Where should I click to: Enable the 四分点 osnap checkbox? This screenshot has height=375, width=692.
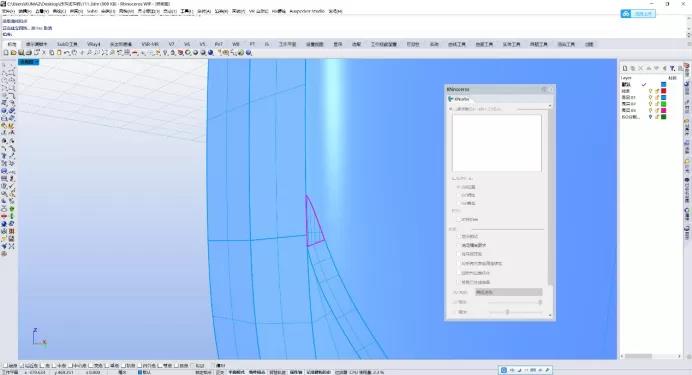point(140,366)
